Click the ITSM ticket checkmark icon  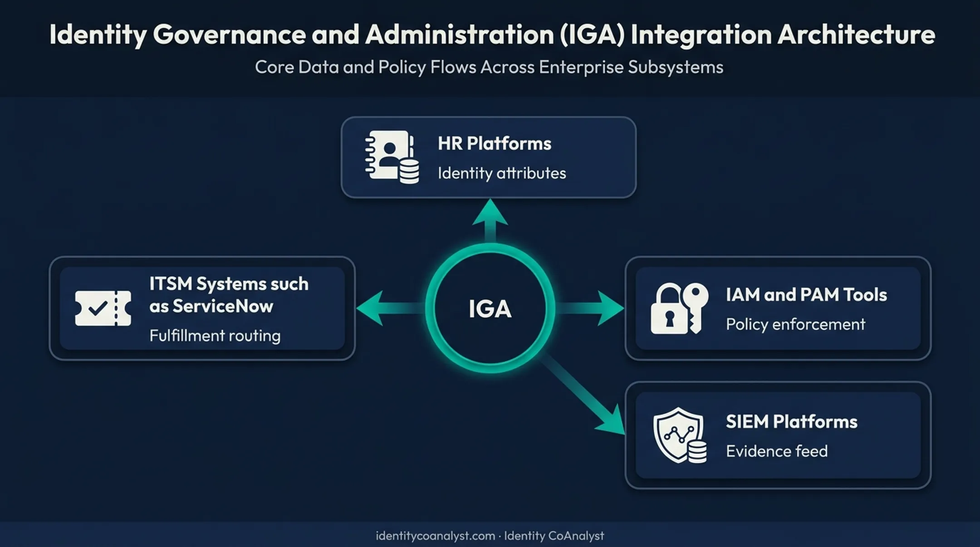(103, 308)
